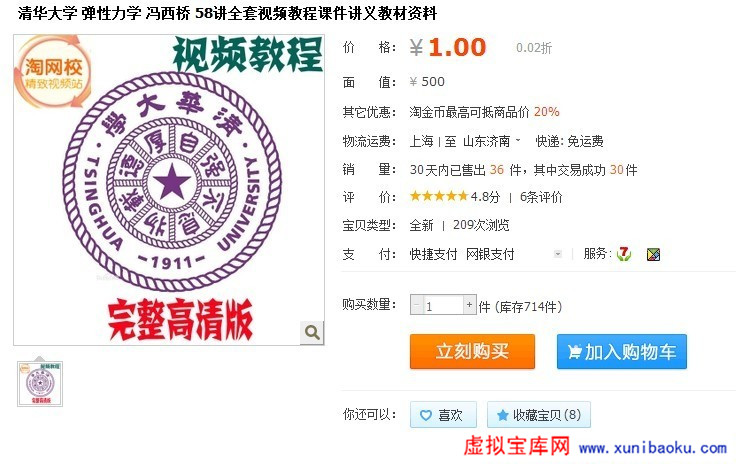Image resolution: width=736 pixels, height=464 pixels.
Task: Click the magnifier zoom icon on the product image
Action: click(312, 333)
